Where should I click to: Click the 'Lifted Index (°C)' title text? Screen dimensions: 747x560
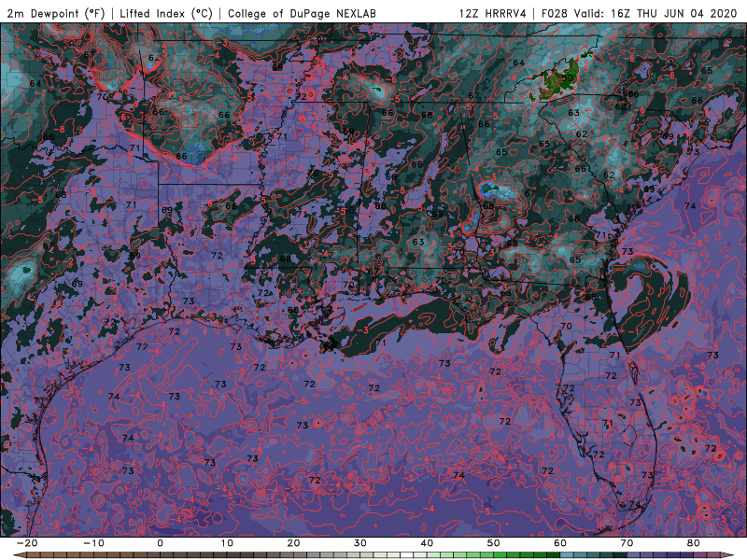tap(166, 13)
